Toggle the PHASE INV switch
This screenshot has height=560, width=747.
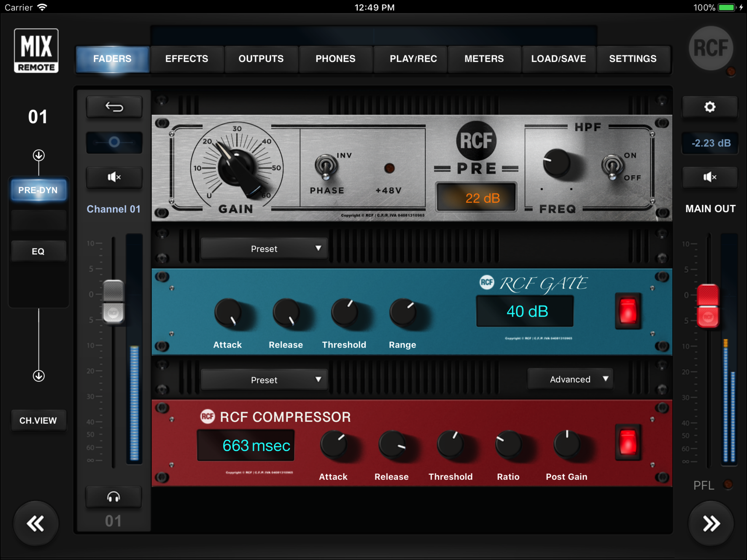(326, 167)
